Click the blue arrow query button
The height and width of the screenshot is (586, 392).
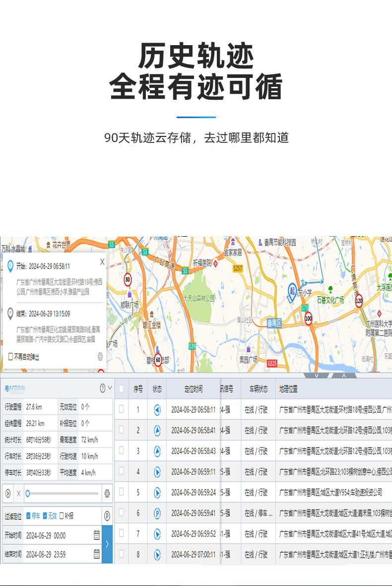pyautogui.click(x=107, y=544)
